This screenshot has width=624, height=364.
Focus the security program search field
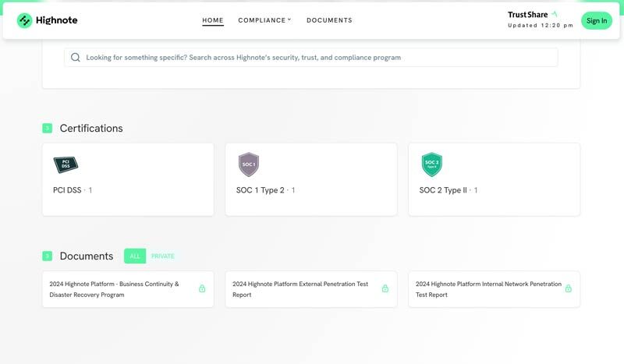point(311,57)
